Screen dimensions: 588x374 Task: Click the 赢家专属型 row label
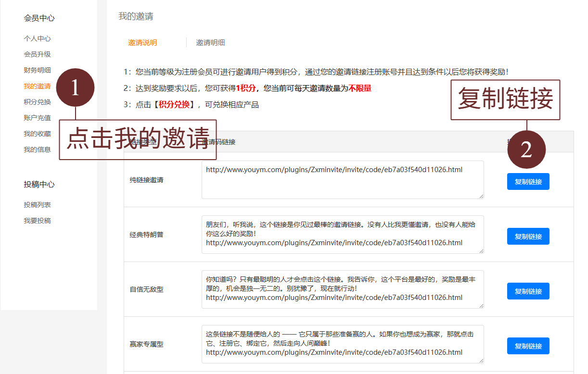point(146,345)
